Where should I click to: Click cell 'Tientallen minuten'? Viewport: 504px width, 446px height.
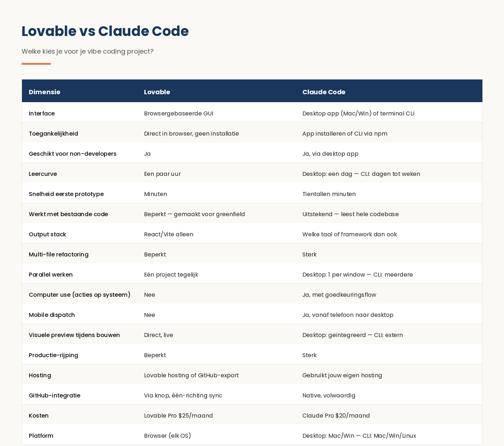coord(329,194)
